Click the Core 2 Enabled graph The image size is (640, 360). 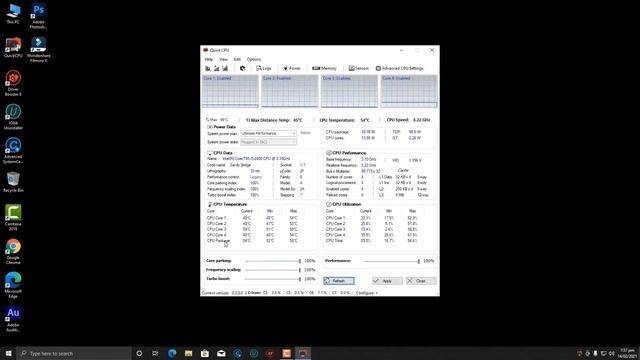coord(290,91)
